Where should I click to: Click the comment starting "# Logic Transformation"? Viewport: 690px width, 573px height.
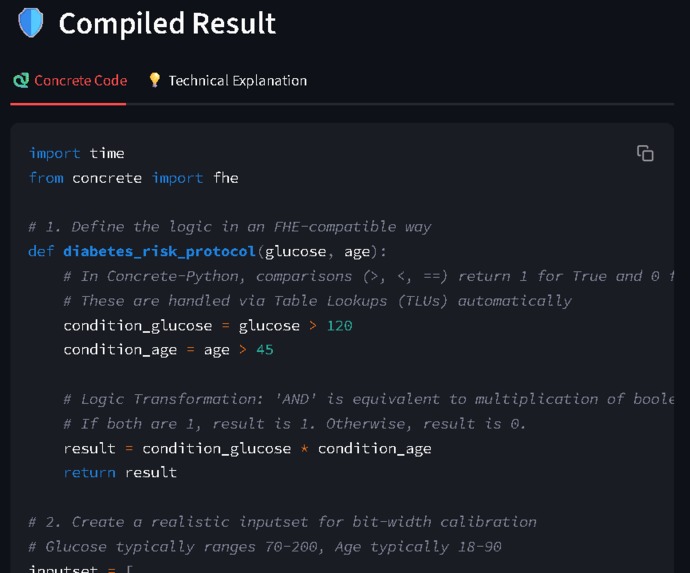tap(369, 399)
